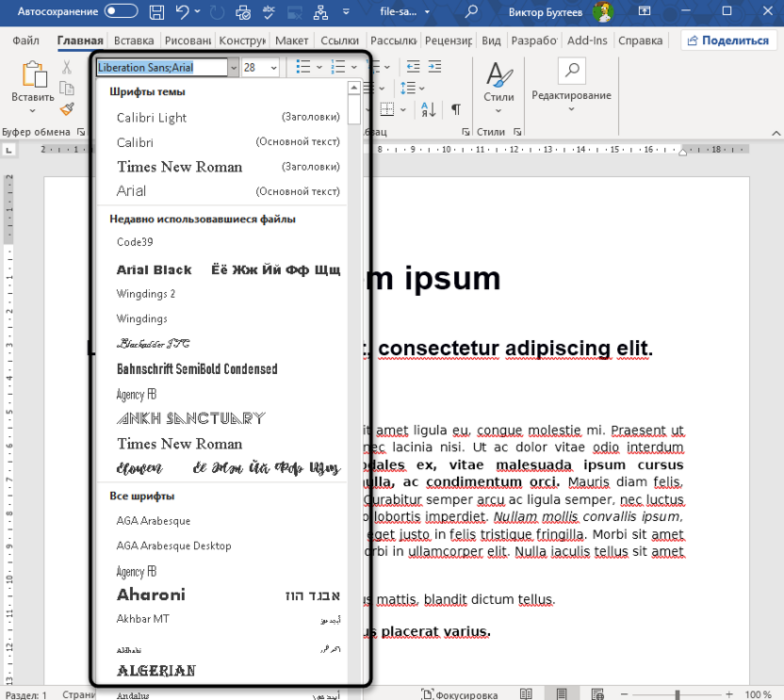784x700 pixels.
Task: Choose Code39 from recent fonts
Action: point(221,242)
